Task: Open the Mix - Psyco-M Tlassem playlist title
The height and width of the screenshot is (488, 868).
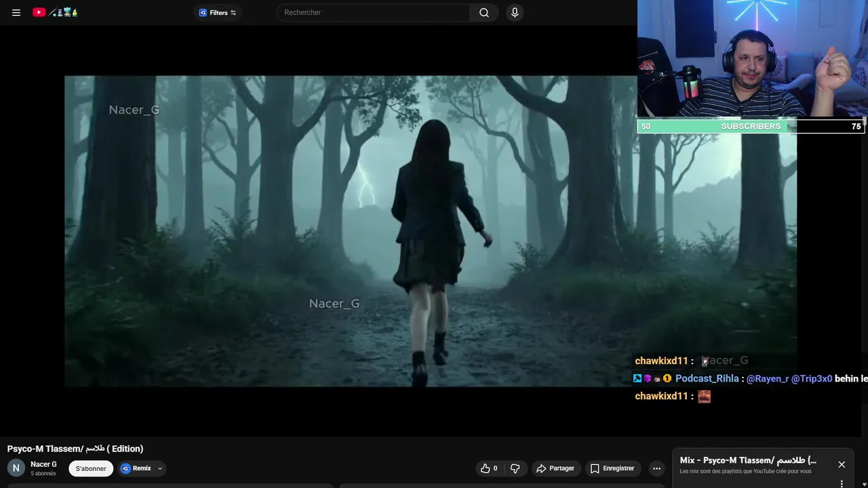Action: pyautogui.click(x=748, y=460)
